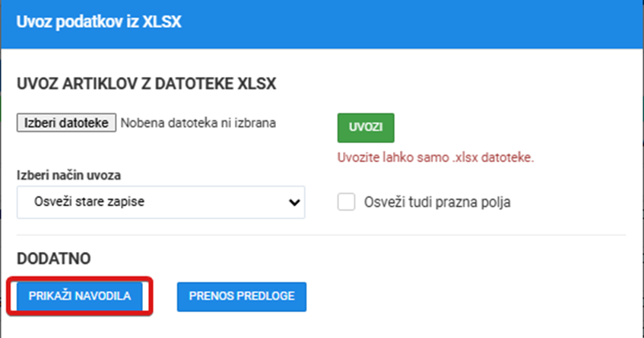Click the horizontal divider line above DODATNO
Viewport: 644px width, 338px height.
(x=321, y=235)
